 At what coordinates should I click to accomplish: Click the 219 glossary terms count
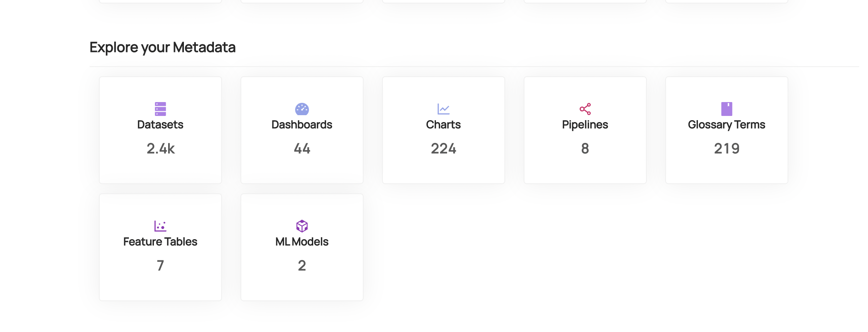(x=726, y=149)
